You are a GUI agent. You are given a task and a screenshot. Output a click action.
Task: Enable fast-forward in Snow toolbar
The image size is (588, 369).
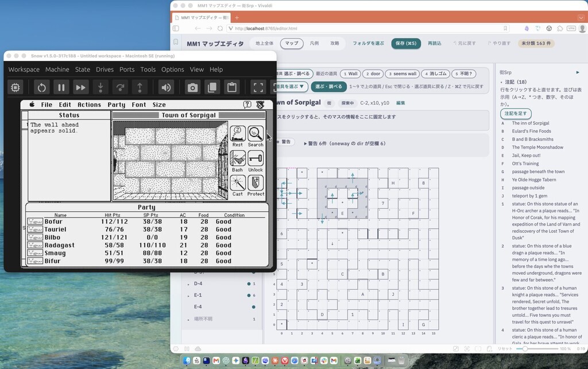tap(80, 88)
